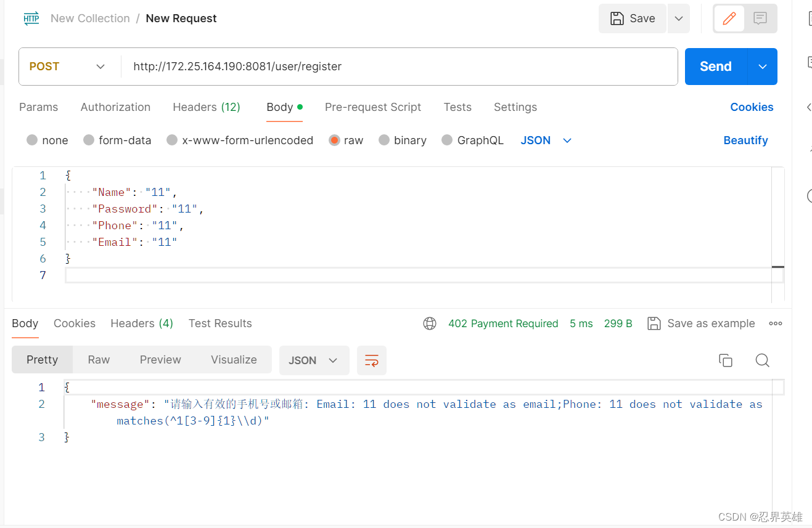Screen dimensions: 812x528
Task: Select the GraphQL body type
Action: (473, 140)
